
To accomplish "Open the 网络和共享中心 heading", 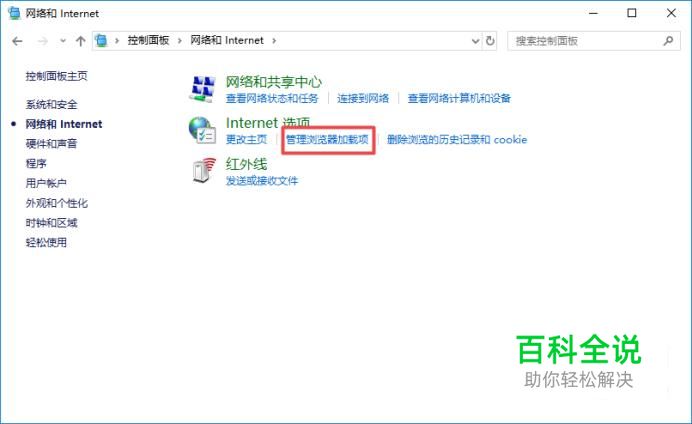I will (x=274, y=82).
